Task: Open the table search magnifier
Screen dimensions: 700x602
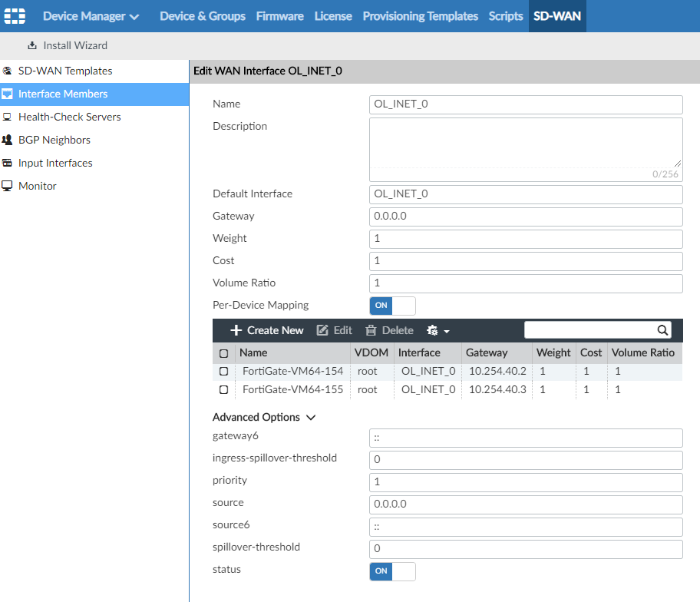Action: click(x=662, y=329)
